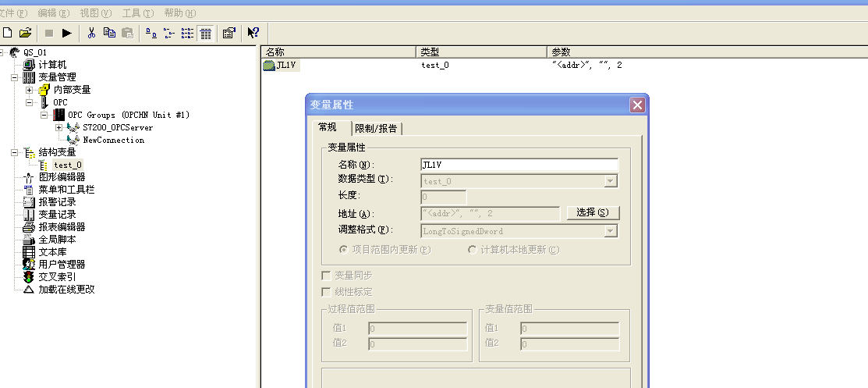Toggle 变量同步 checkbox
This screenshot has height=388, width=868.
coord(326,276)
